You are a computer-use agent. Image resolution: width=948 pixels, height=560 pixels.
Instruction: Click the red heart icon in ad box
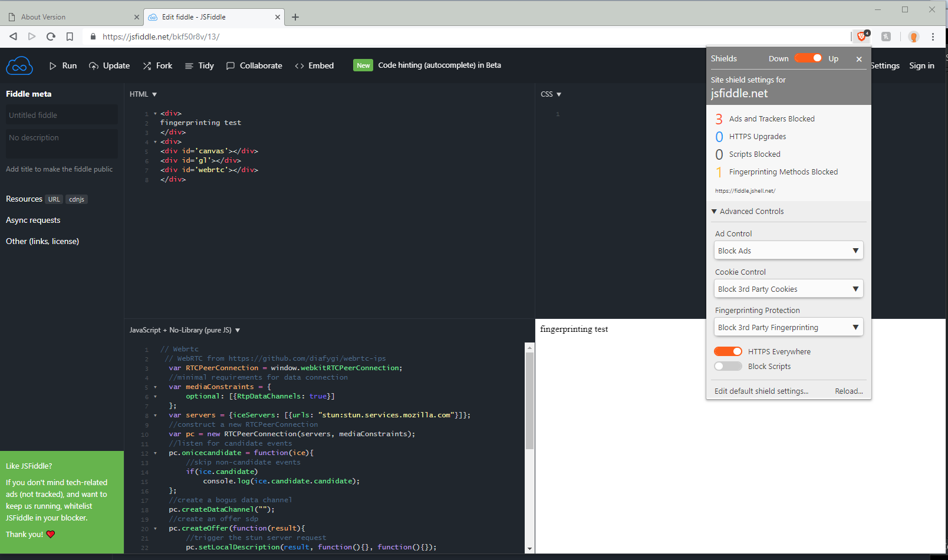pos(51,534)
